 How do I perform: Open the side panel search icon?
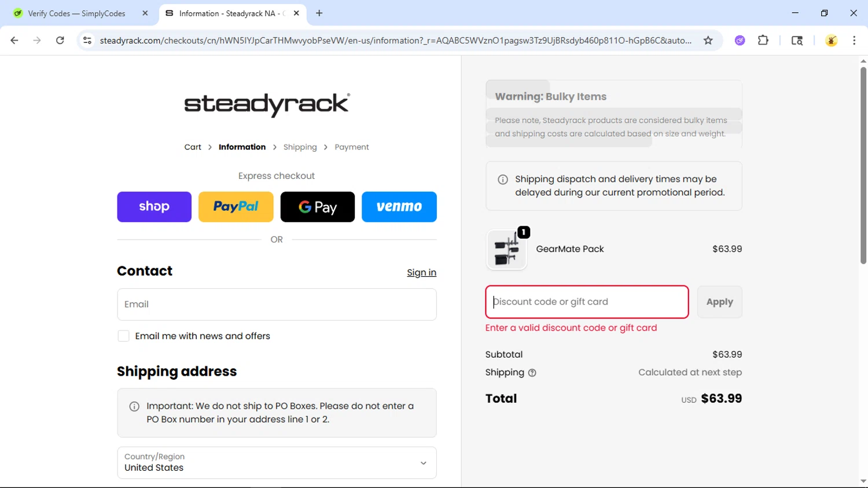(x=797, y=41)
